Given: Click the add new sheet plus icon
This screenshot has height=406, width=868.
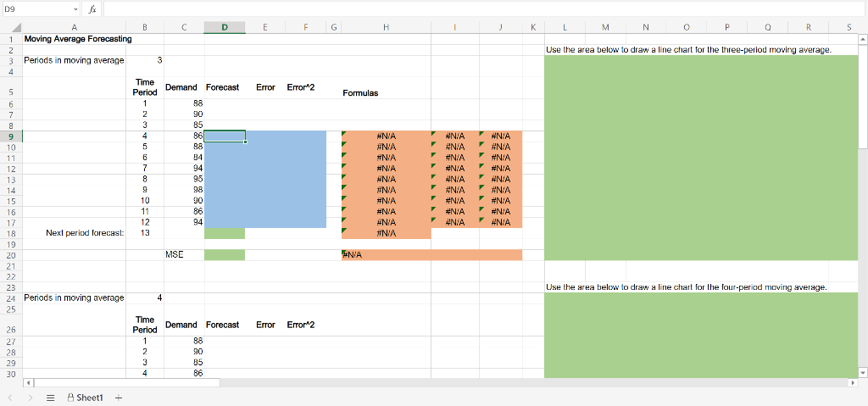Looking at the screenshot, I should click(118, 398).
